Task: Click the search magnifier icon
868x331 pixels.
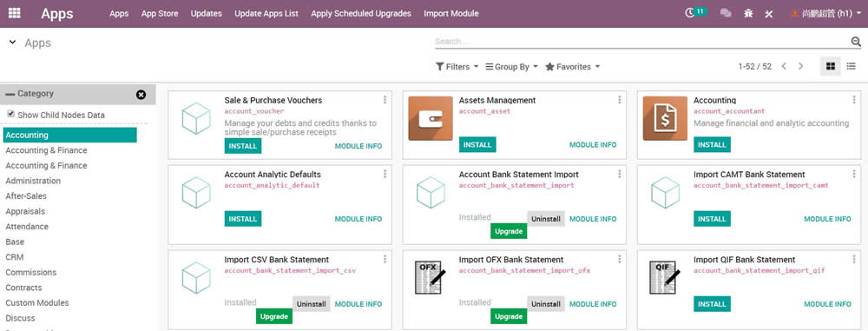Action: (x=856, y=41)
